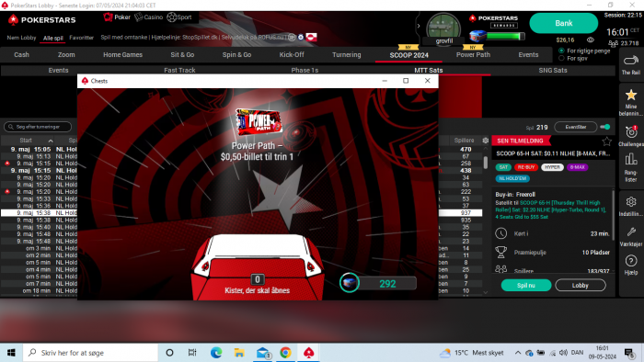This screenshot has width=644, height=362.
Task: Click Søg efter turneringer search field
Action: click(38, 127)
